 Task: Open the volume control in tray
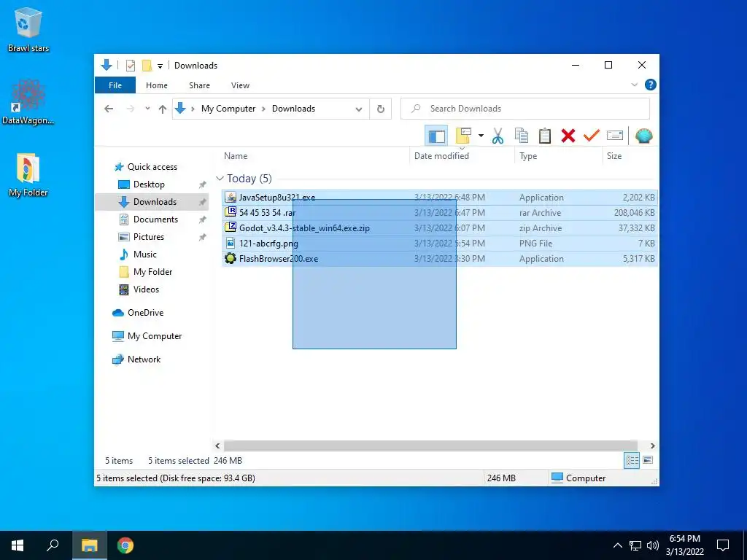click(x=653, y=545)
